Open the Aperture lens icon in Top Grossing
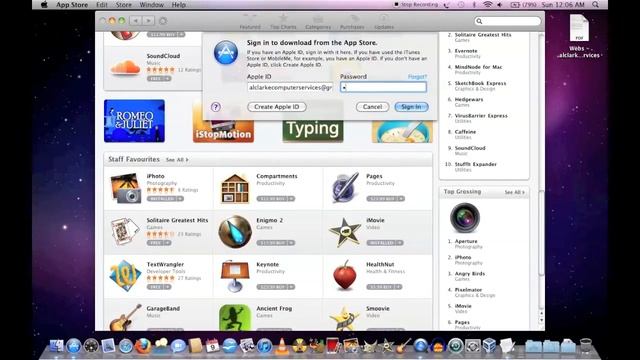The width and height of the screenshot is (640, 360). coord(464,218)
